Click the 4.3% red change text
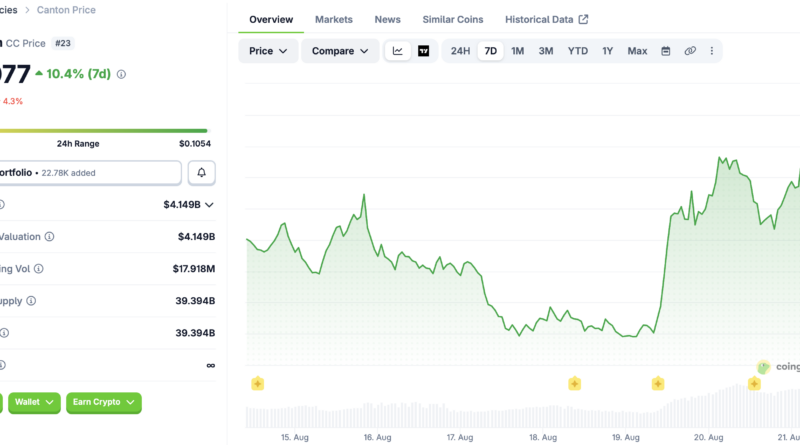The height and width of the screenshot is (445, 800). (13, 102)
